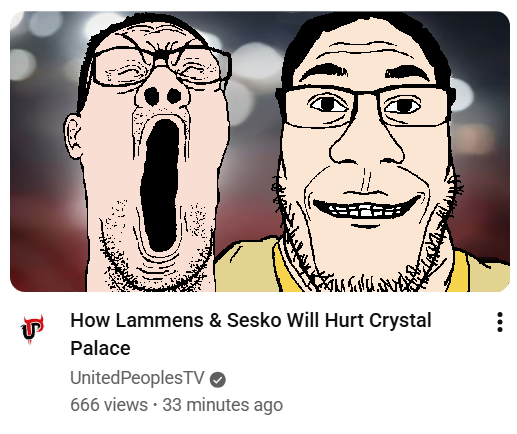The width and height of the screenshot is (517, 434).
Task: Click the screaming character's ear
Action: click(x=74, y=137)
